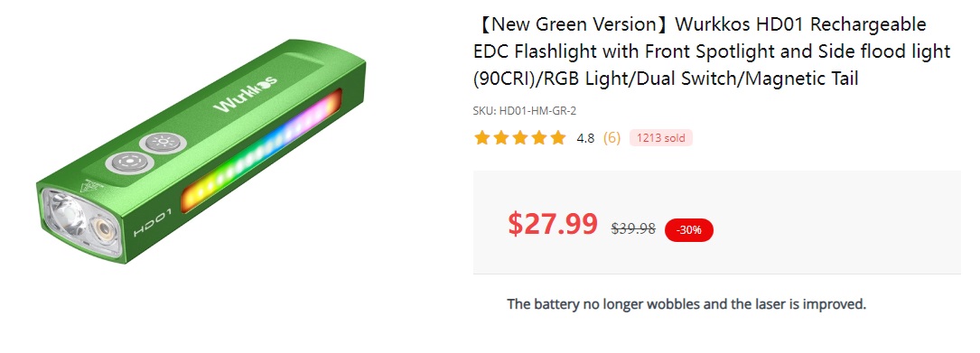Click the red -30% discount badge
Screen dimensions: 980x353
tap(689, 230)
